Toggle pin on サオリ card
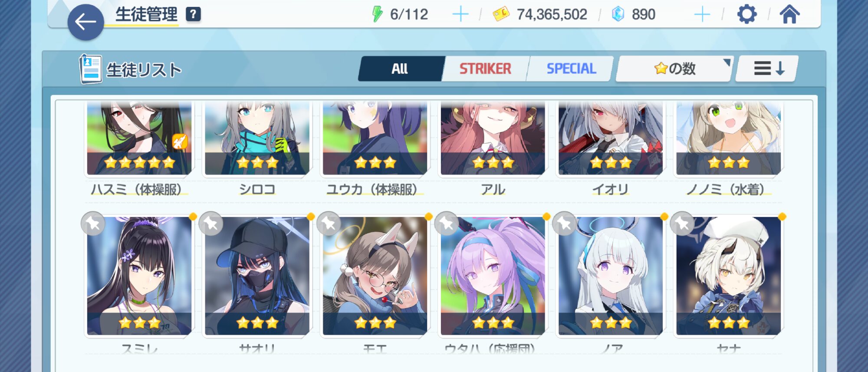This screenshot has height=372, width=868. point(211,224)
